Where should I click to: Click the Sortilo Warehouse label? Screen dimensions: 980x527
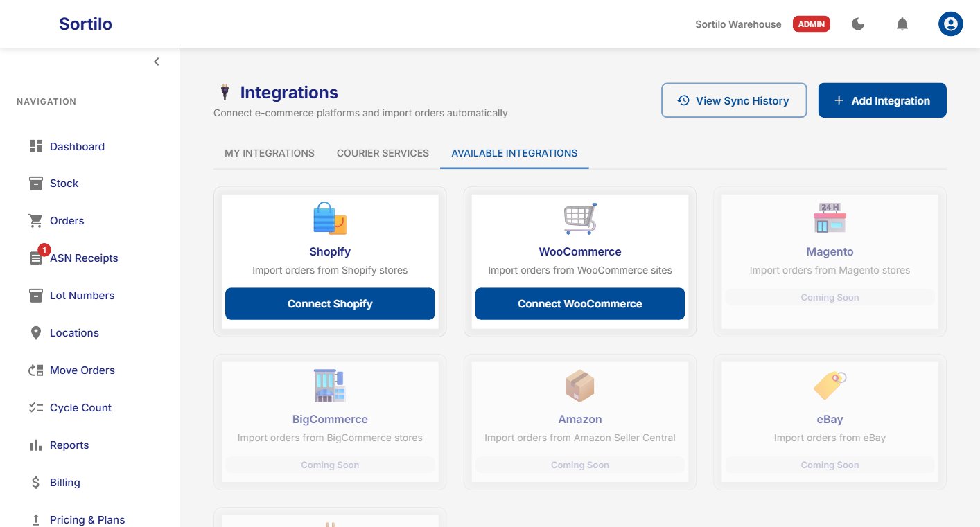(x=738, y=24)
